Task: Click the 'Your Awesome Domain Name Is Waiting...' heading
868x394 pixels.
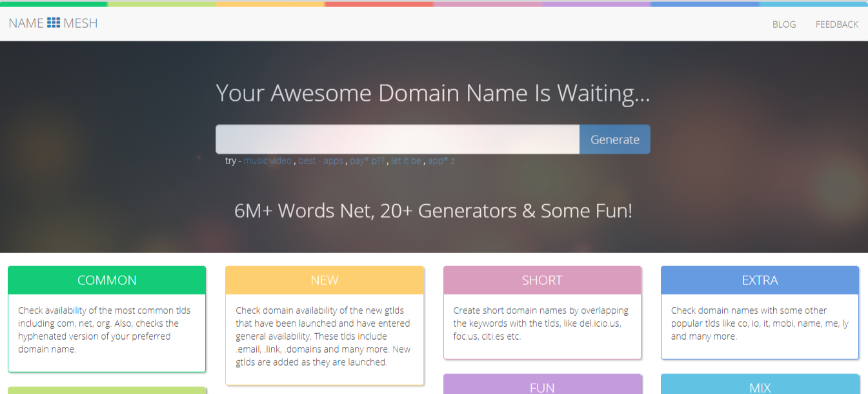Action: [x=433, y=94]
